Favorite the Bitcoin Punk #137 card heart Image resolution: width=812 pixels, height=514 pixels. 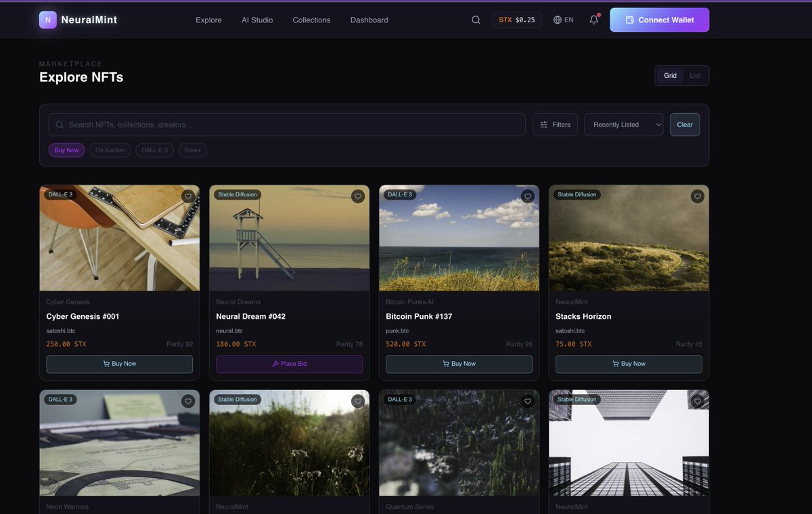pos(528,196)
